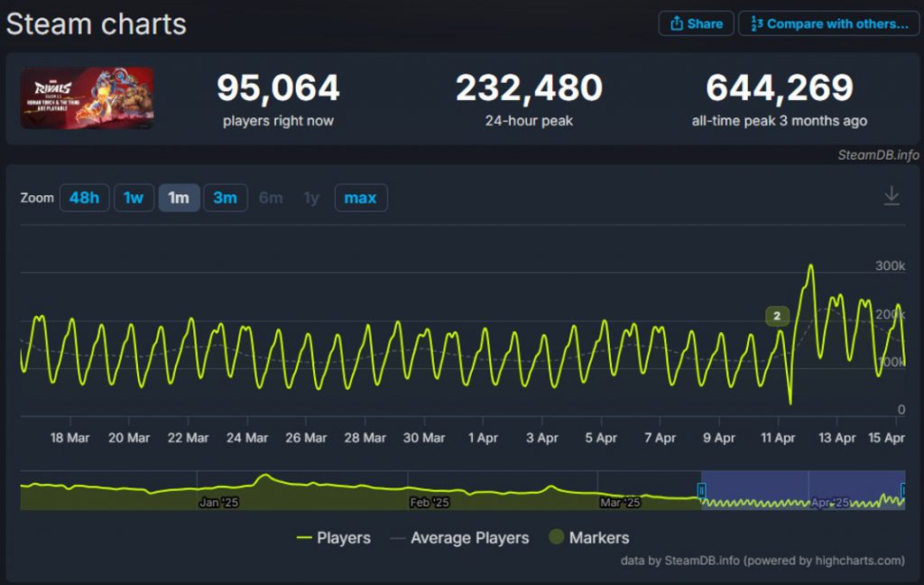Click the highlighted navigator selection area
The image size is (924, 585).
coord(803,490)
